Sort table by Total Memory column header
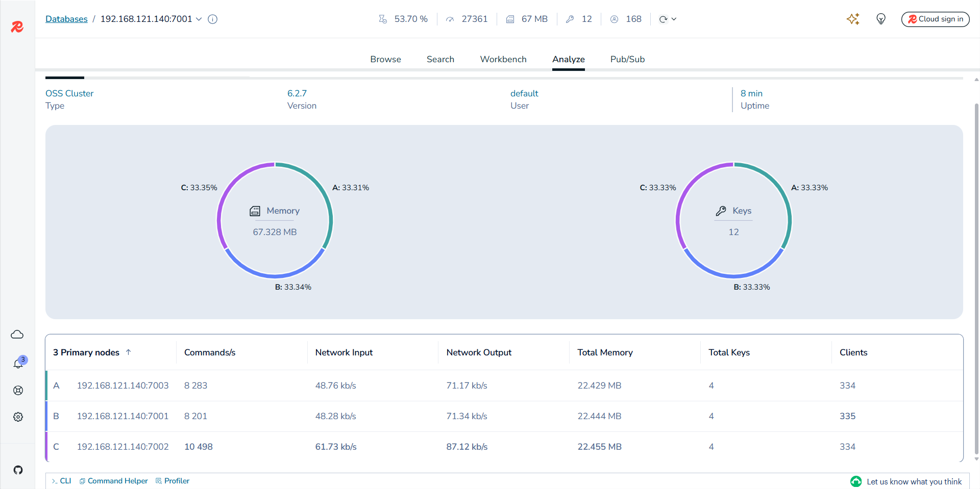The height and width of the screenshot is (489, 980). [x=605, y=352]
